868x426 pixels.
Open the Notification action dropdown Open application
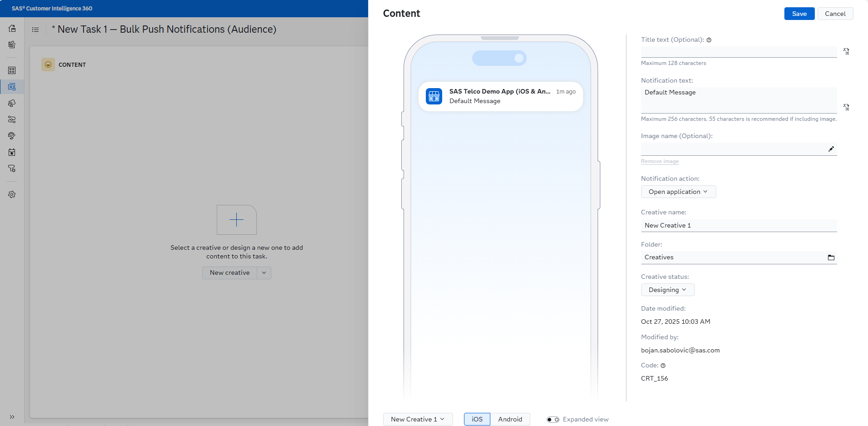click(x=678, y=191)
